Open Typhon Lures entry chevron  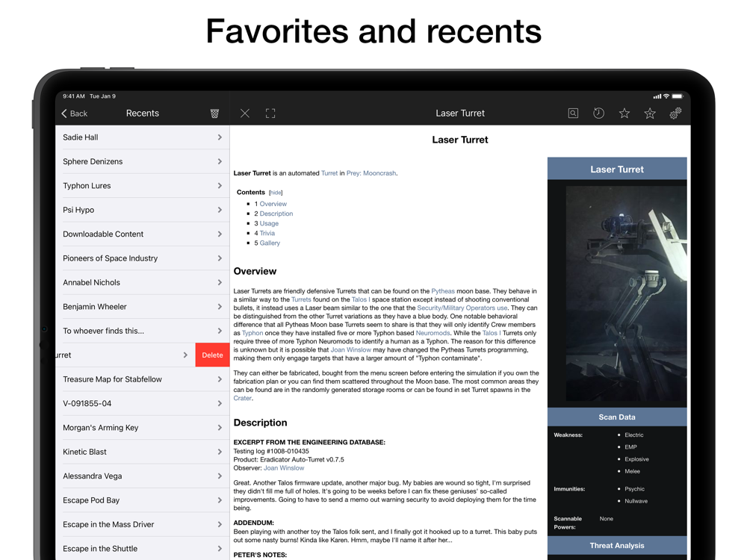tap(220, 186)
